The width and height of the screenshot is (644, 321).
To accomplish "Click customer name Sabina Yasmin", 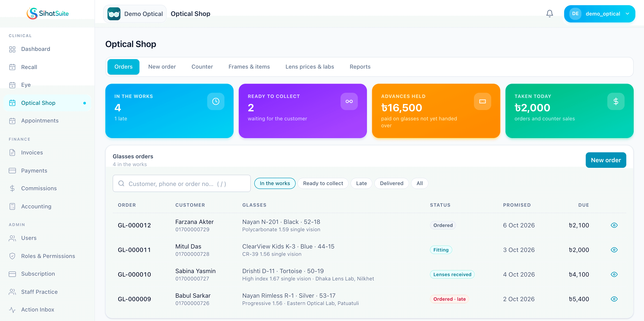I will [x=195, y=271].
